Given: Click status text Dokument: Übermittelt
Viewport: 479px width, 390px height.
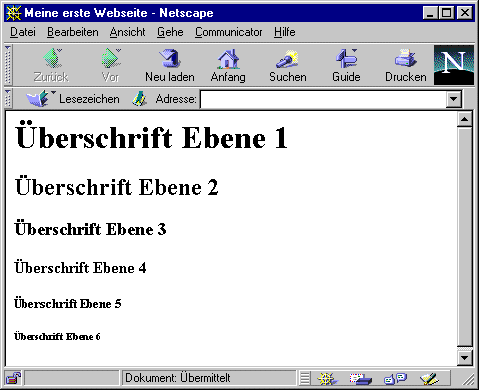Looking at the screenshot, I should point(178,378).
